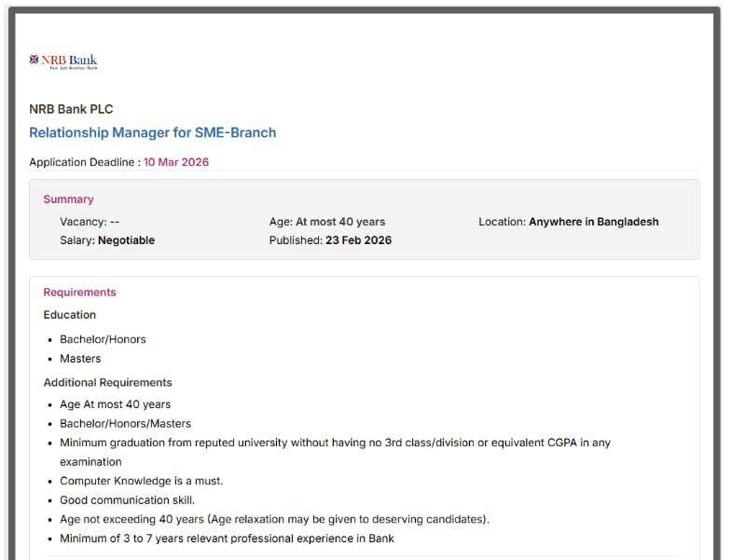Click the 3 to 7 years experience line
This screenshot has width=732, height=560.
click(227, 539)
